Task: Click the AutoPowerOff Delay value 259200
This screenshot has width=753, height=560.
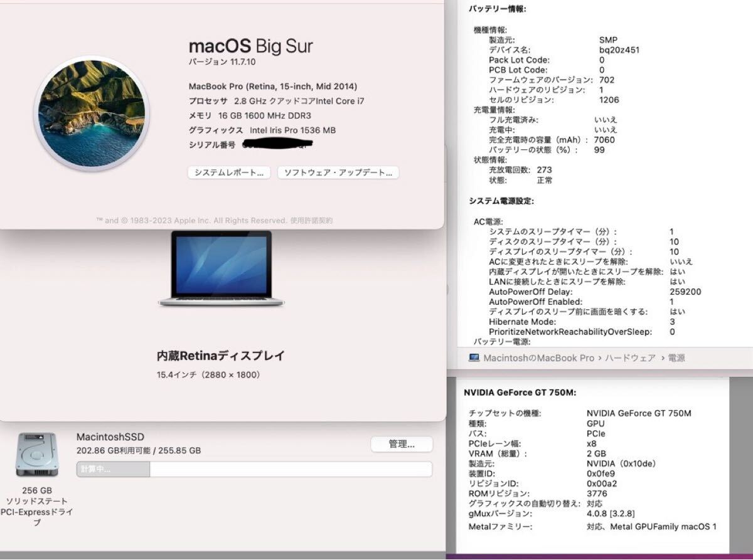Action: pos(685,292)
